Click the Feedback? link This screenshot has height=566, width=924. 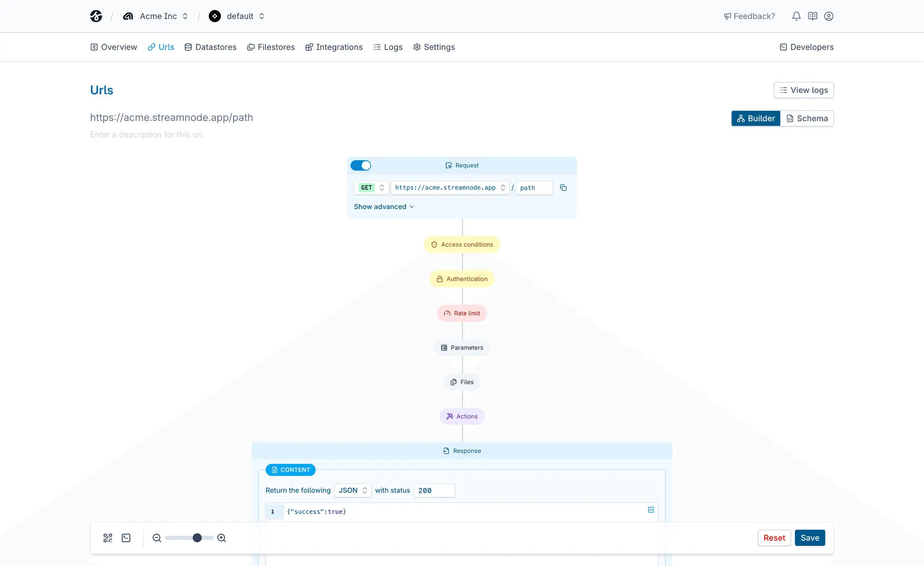click(749, 16)
